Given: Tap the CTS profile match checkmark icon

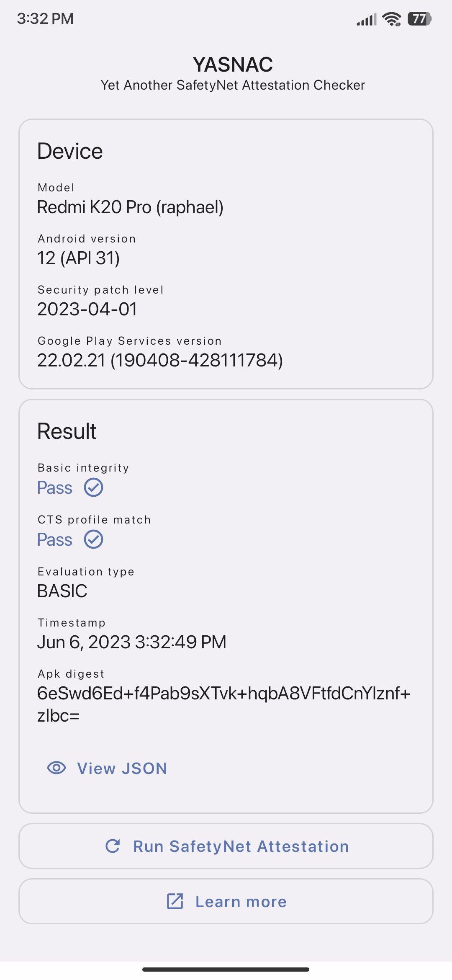Looking at the screenshot, I should [94, 539].
